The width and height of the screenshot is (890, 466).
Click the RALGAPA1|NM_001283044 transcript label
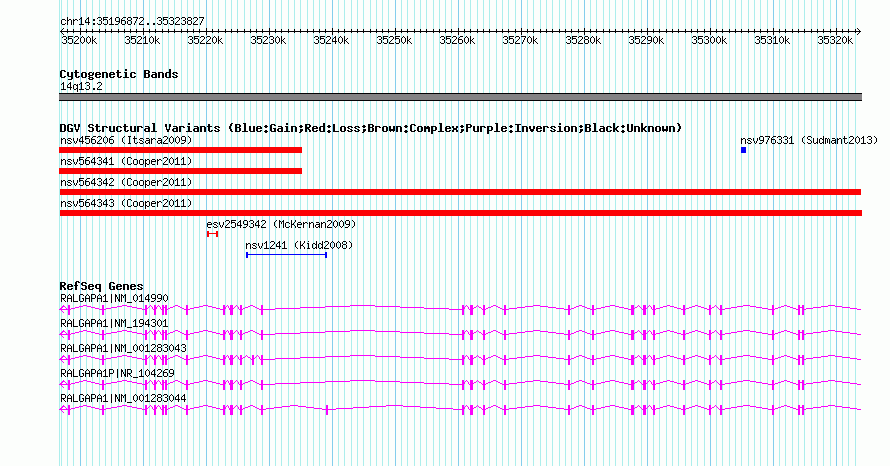[x=123, y=398]
